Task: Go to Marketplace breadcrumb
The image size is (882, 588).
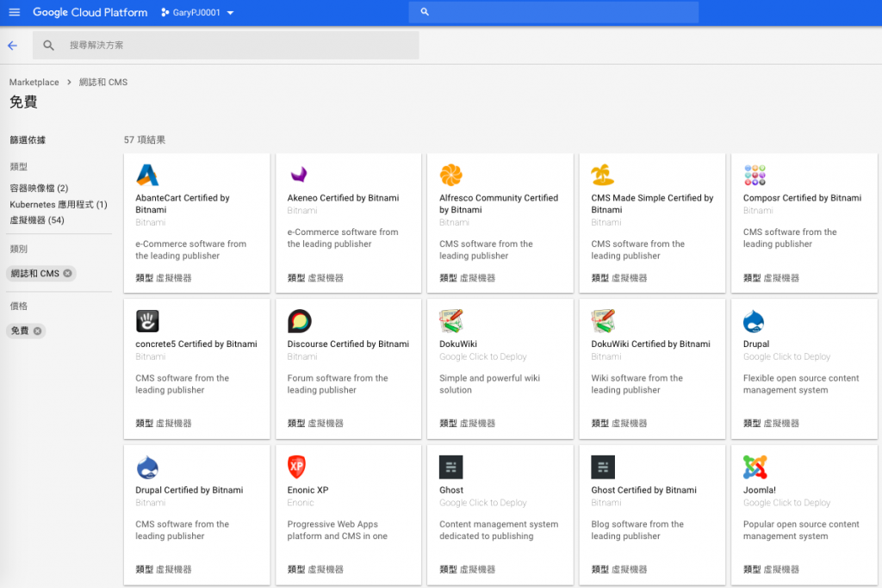Action: click(34, 82)
